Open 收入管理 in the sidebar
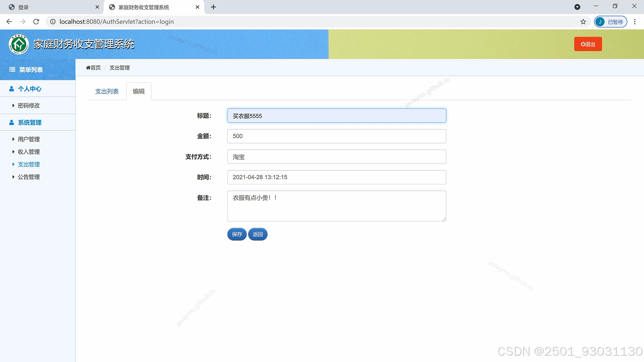 29,152
